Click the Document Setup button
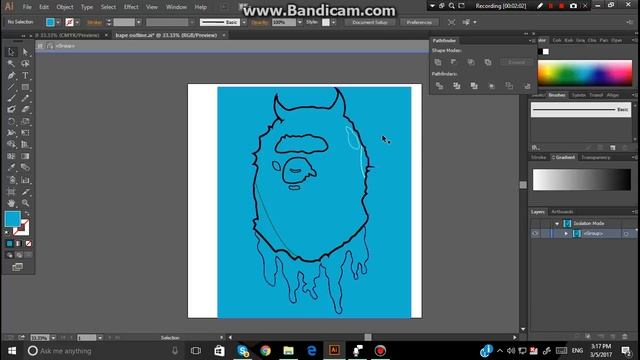Image resolution: width=640 pixels, height=360 pixels. click(x=370, y=22)
